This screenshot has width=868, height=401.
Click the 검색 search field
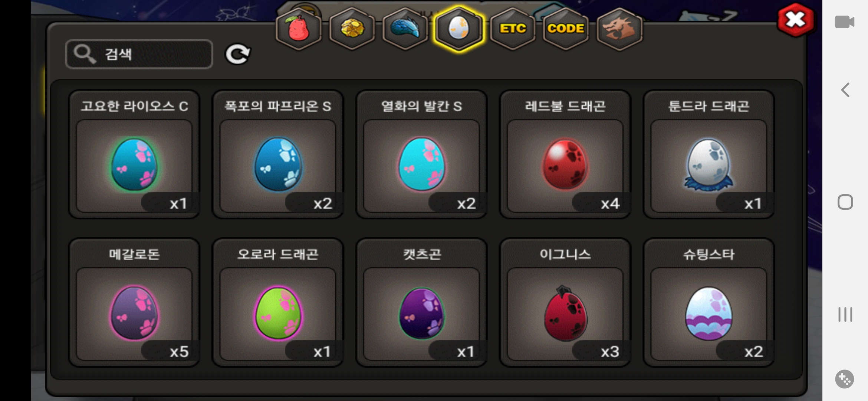(139, 54)
